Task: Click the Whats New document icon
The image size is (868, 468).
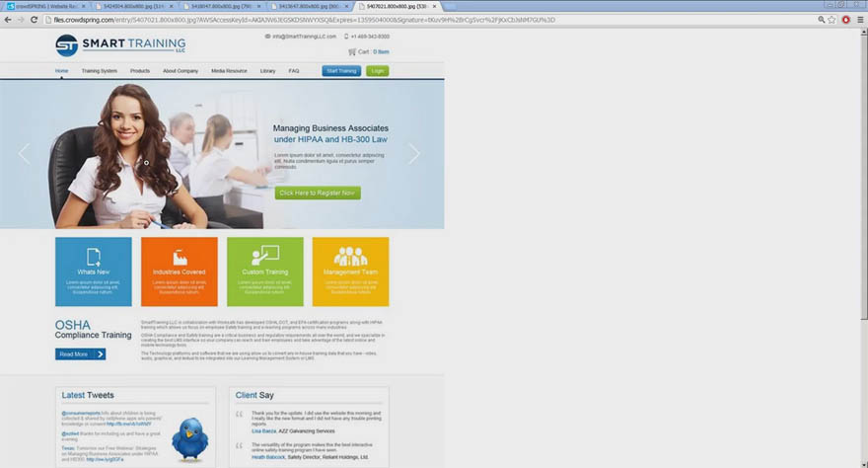Action: [x=94, y=257]
